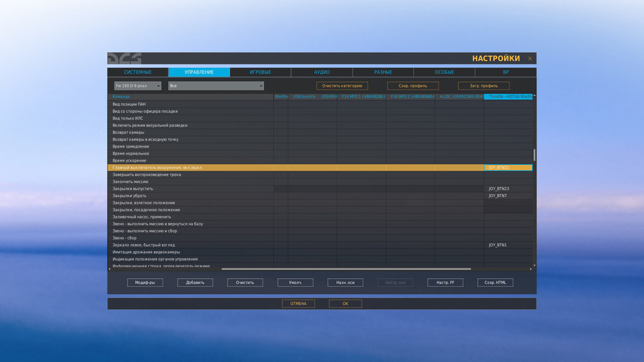Image resolution: width=644 pixels, height=362 pixels.
Task: Click the vertical scrollbar thumb of command list
Action: point(535,155)
